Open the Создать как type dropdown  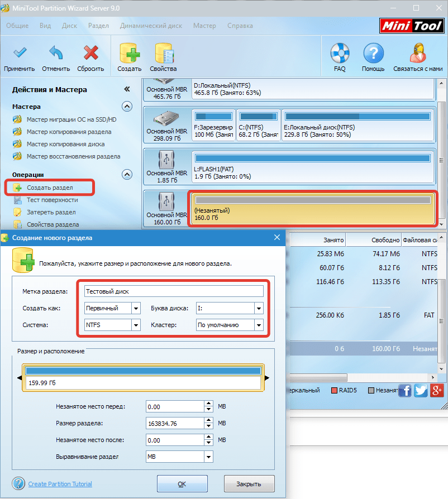(x=136, y=308)
